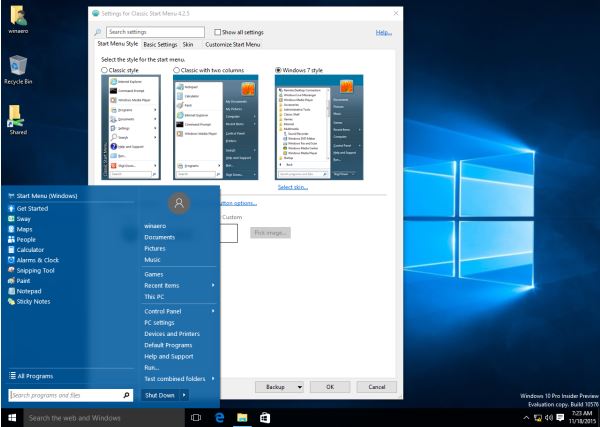Image resolution: width=600 pixels, height=427 pixels.
Task: Open File Explorer from taskbar
Action: click(x=242, y=418)
